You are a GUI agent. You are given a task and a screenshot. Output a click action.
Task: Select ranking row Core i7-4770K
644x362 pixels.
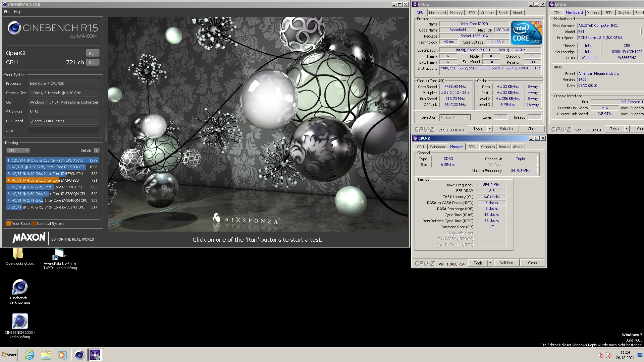coord(53,174)
